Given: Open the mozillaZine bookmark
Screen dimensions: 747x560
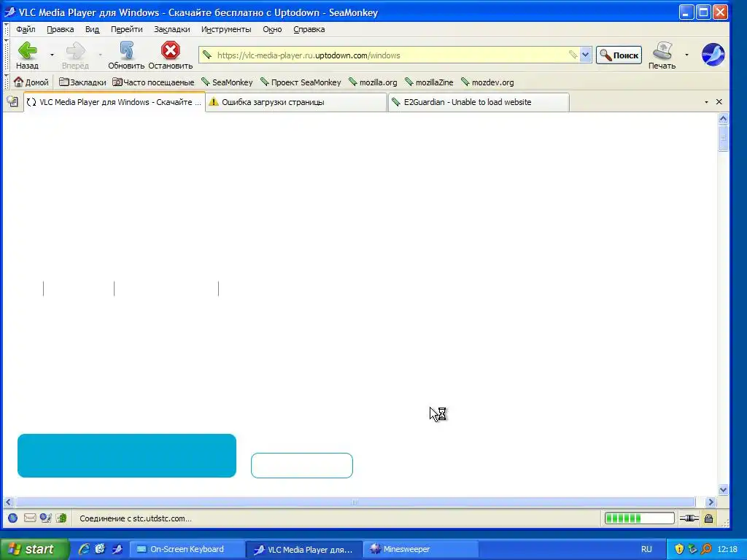Looking at the screenshot, I should point(429,82).
